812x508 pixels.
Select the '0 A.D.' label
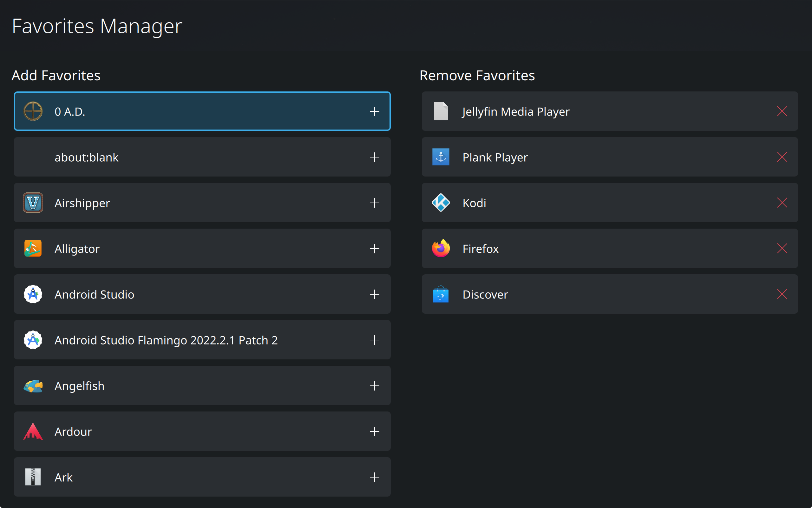point(70,111)
